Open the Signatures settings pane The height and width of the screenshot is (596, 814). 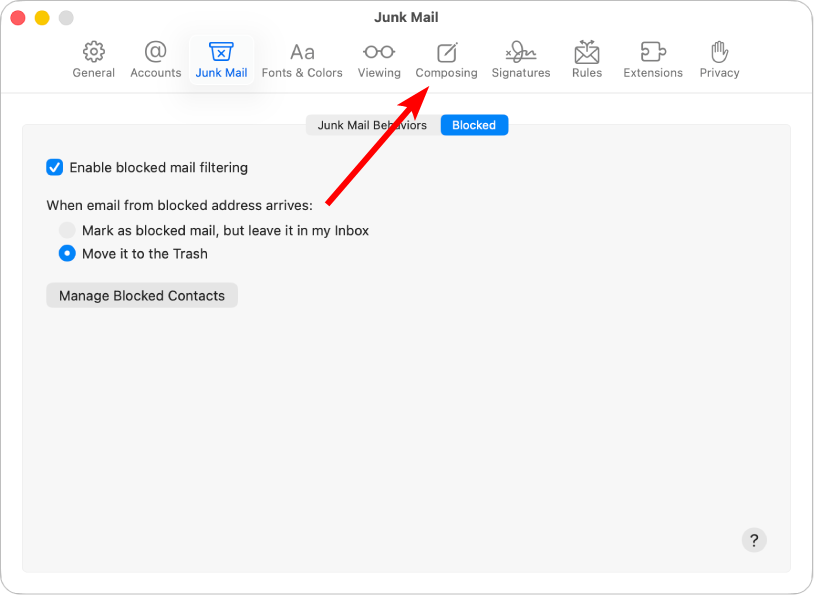coord(521,59)
